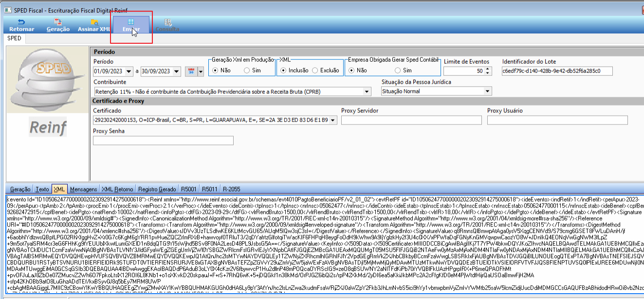
Task: Select Sim for Empresa Obrigada Gerar Sped Contábil
Action: point(403,70)
